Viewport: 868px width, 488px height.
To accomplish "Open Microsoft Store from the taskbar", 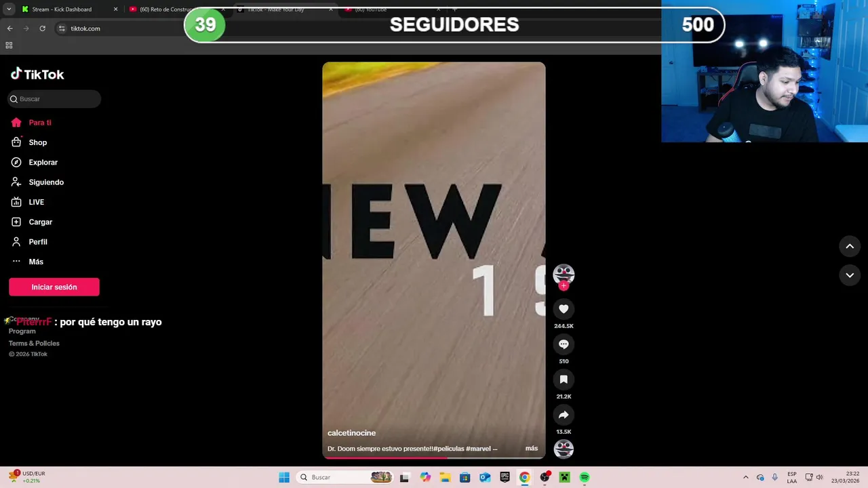I will 465,477.
